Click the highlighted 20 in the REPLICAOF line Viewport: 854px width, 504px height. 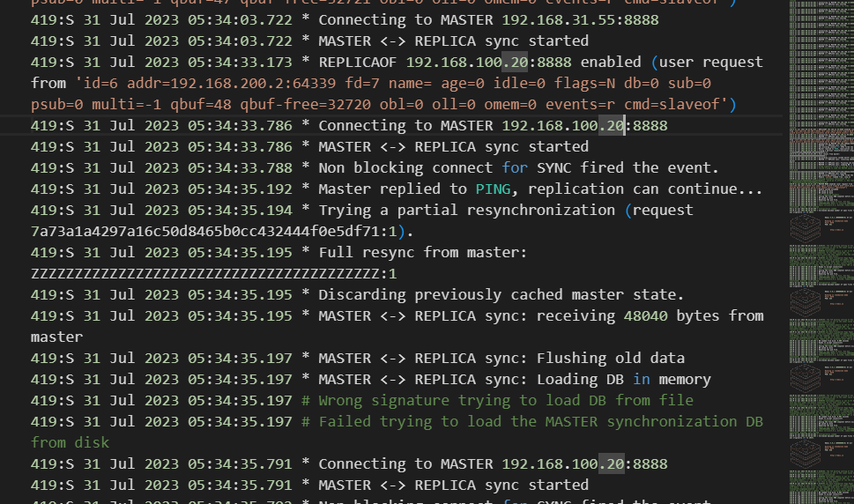(513, 62)
